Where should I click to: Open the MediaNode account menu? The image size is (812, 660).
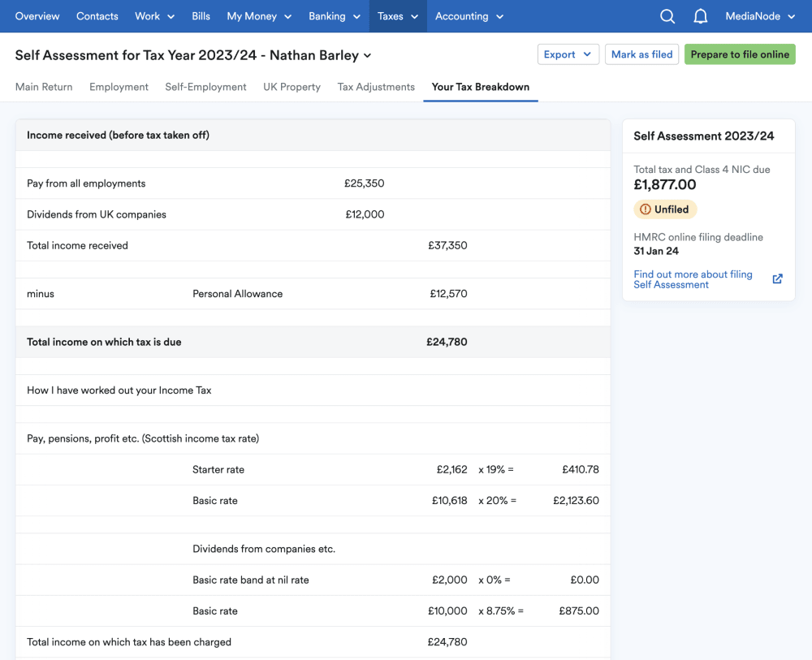(x=760, y=16)
